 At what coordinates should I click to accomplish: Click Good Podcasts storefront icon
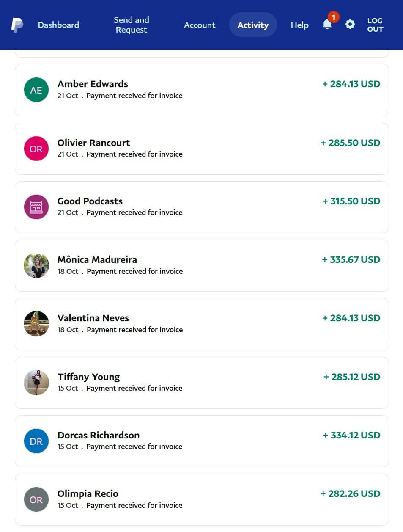coord(36,207)
